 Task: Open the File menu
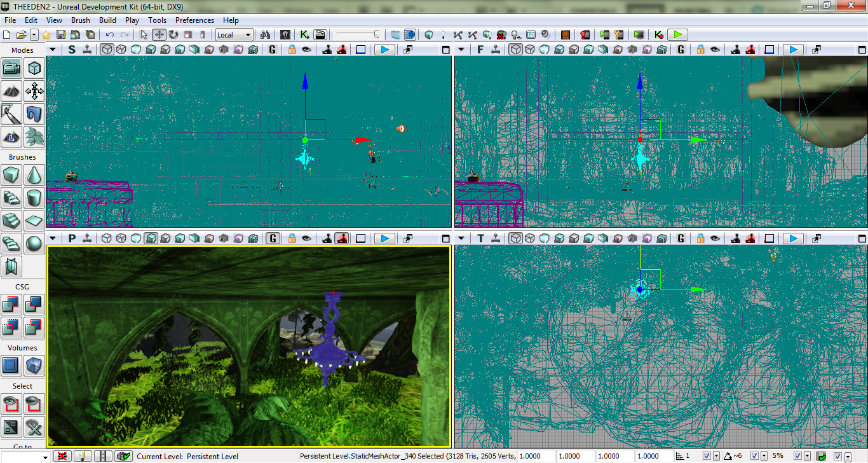point(10,20)
